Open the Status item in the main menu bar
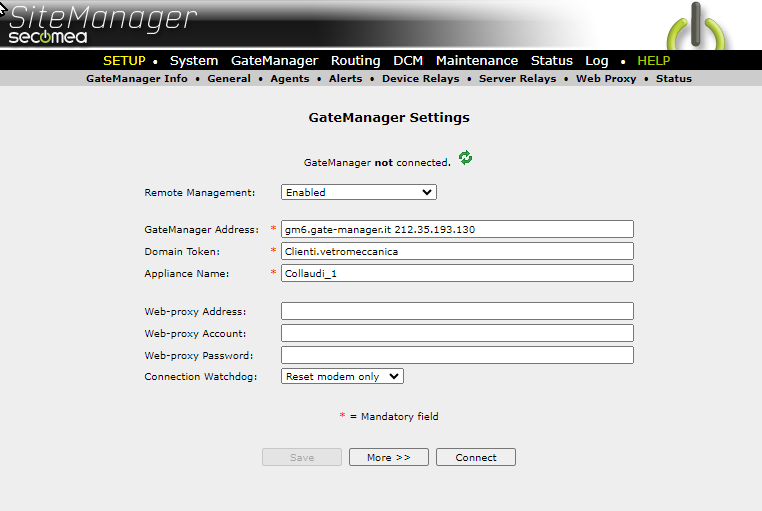Viewport: 762px width, 511px height. (x=552, y=61)
